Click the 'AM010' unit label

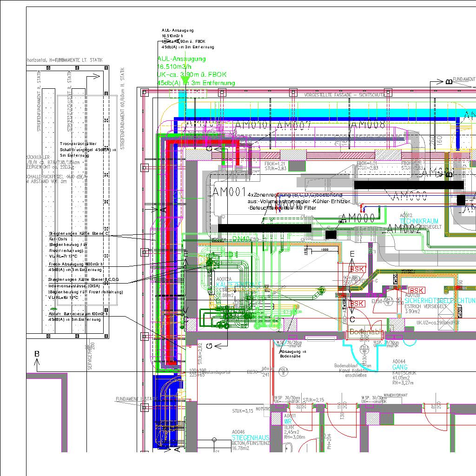(x=251, y=125)
